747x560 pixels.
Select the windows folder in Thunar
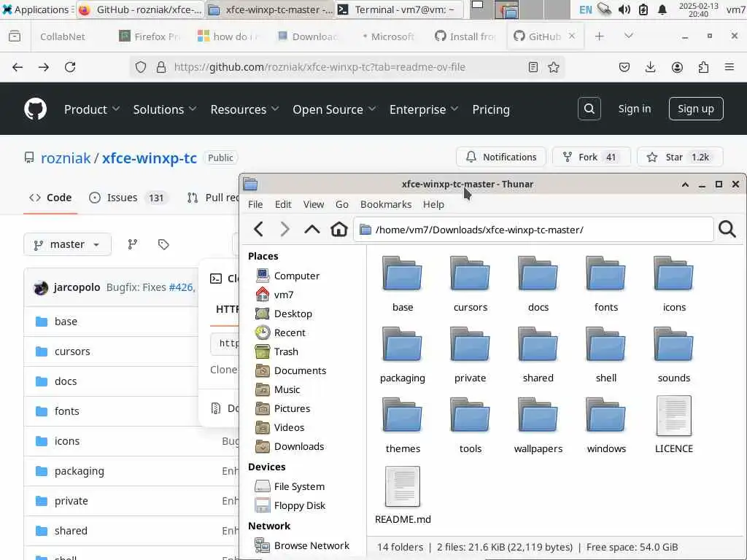tap(606, 425)
